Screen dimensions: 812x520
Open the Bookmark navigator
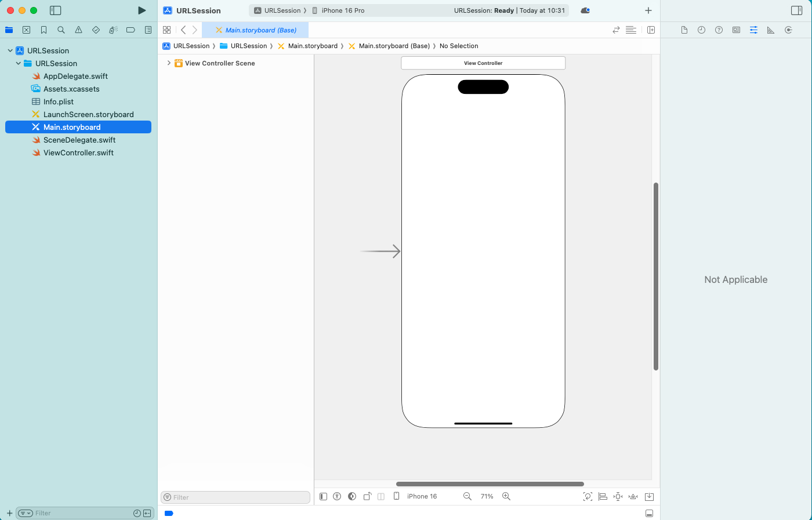(43, 30)
